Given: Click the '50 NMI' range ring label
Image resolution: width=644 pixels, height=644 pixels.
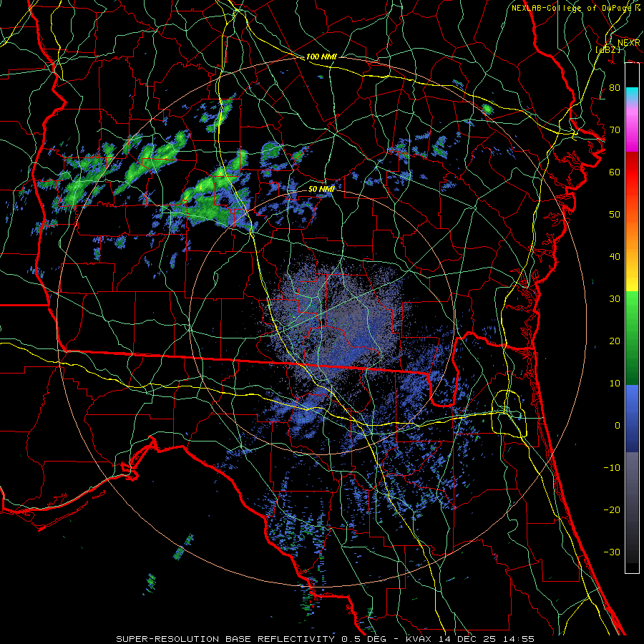Looking at the screenshot, I should [321, 189].
